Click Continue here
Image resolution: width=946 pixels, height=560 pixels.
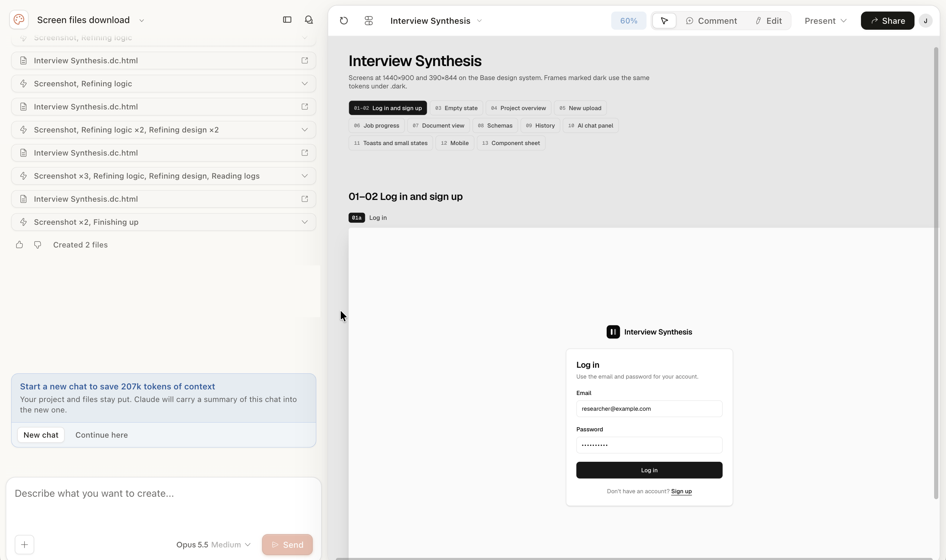(101, 435)
